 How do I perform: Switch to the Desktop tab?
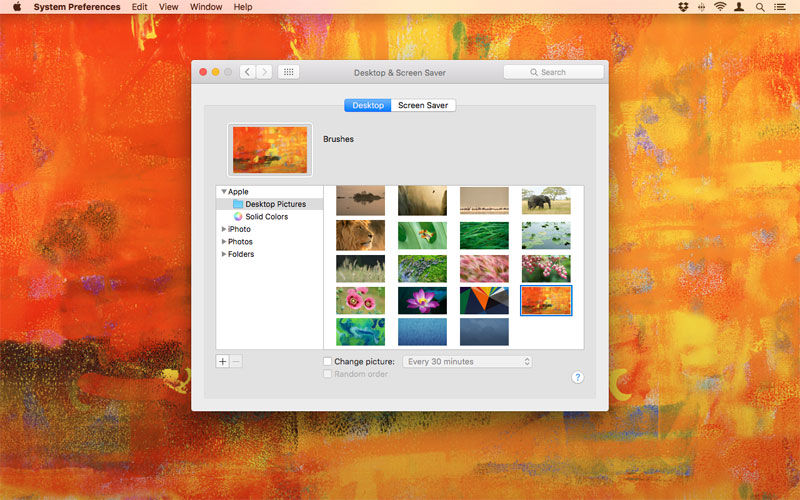tap(367, 105)
